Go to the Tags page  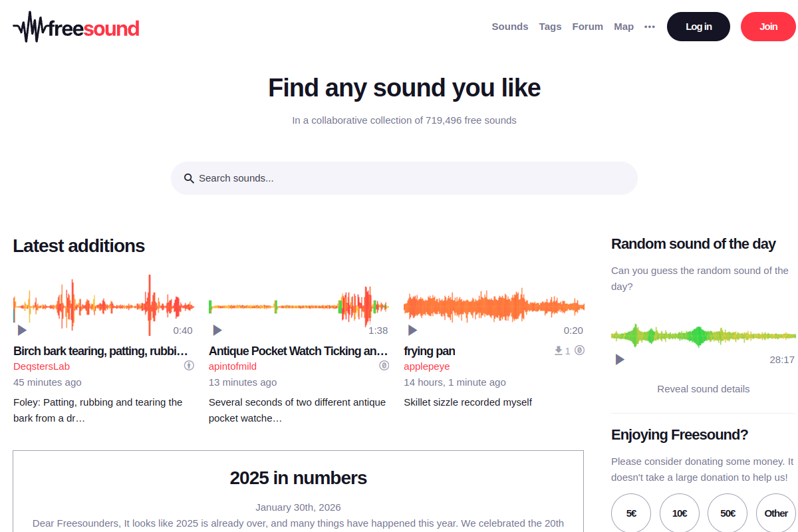click(x=550, y=27)
